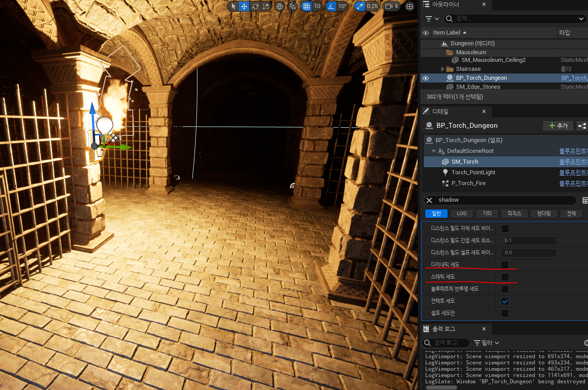
Task: Clear the shadow search filter X
Action: coord(429,200)
